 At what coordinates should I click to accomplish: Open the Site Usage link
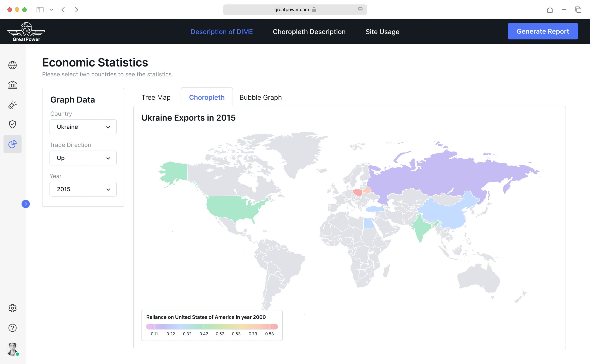[x=382, y=32]
